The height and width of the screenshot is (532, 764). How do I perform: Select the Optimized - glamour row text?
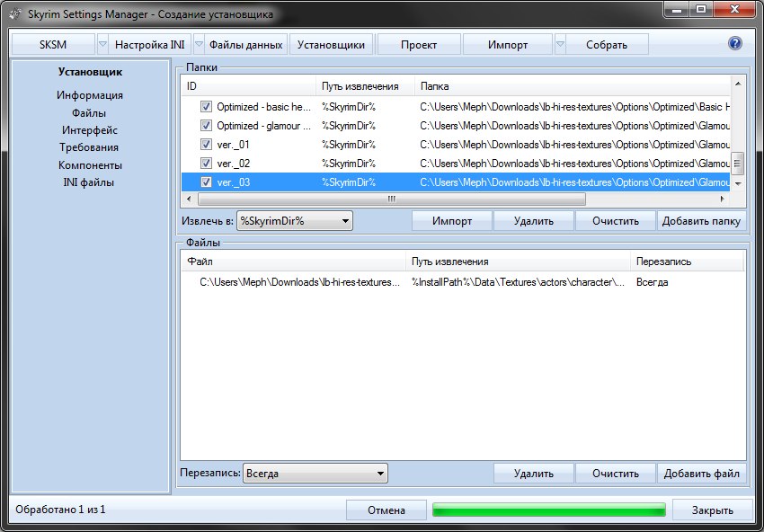tap(263, 126)
